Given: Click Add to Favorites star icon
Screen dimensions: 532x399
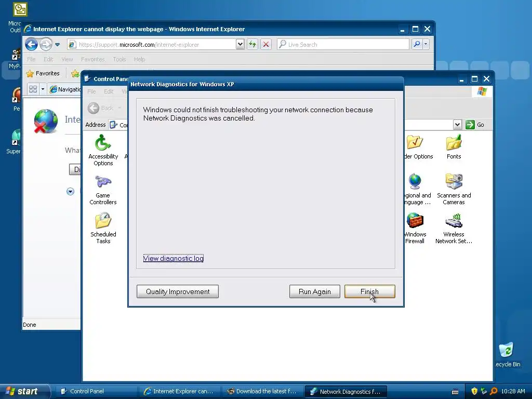Looking at the screenshot, I should point(75,73).
